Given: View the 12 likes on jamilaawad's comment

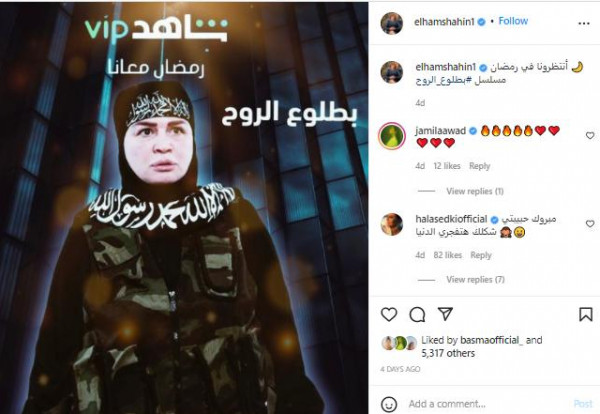Looking at the screenshot, I should click(447, 166).
